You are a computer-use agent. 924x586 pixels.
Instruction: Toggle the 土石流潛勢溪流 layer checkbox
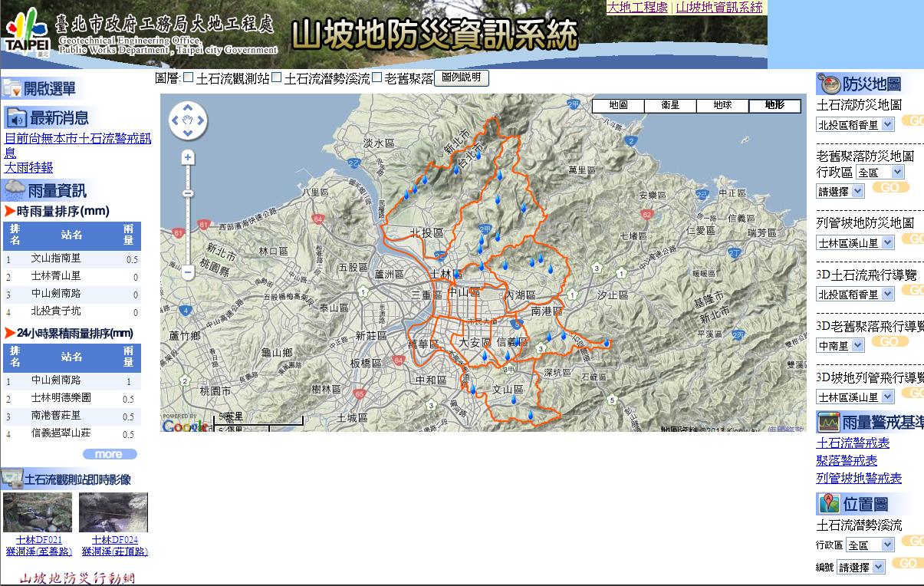tap(277, 77)
